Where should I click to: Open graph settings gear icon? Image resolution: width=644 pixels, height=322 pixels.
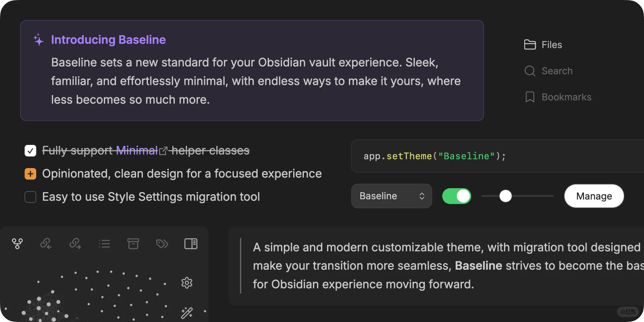[x=187, y=283]
